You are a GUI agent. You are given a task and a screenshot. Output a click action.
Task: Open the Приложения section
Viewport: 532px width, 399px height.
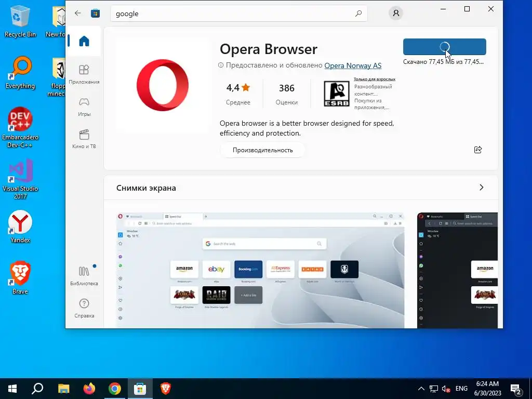click(x=84, y=74)
